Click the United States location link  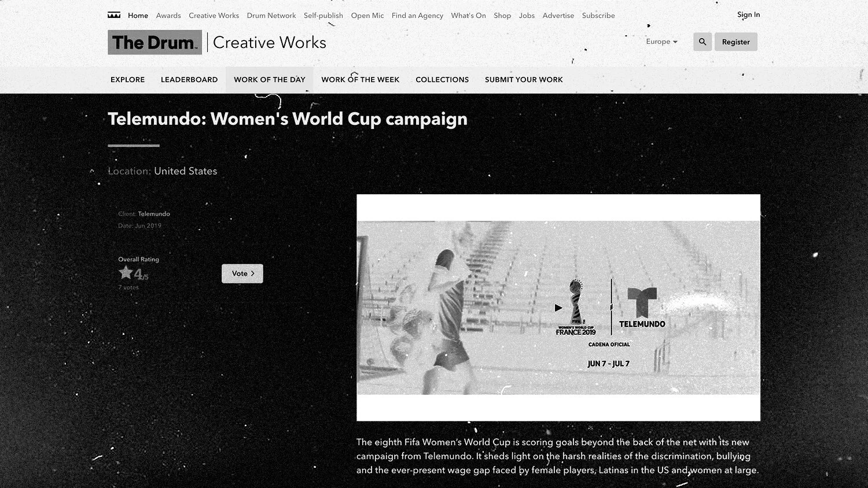click(186, 171)
